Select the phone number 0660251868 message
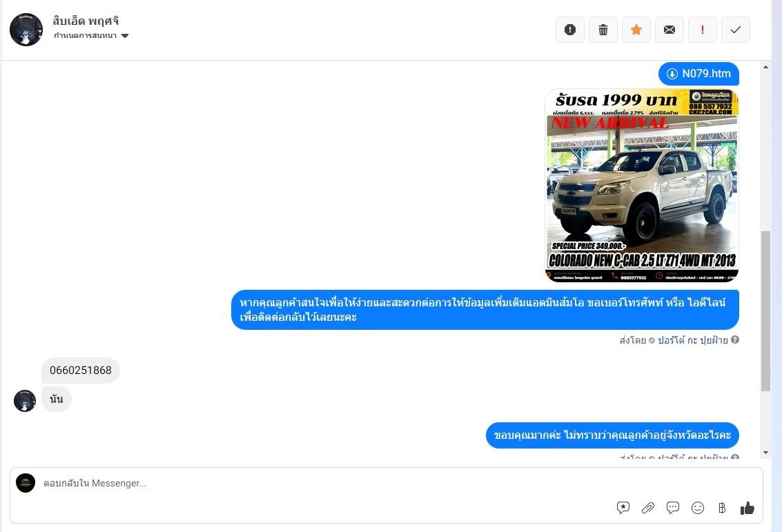 coord(80,371)
